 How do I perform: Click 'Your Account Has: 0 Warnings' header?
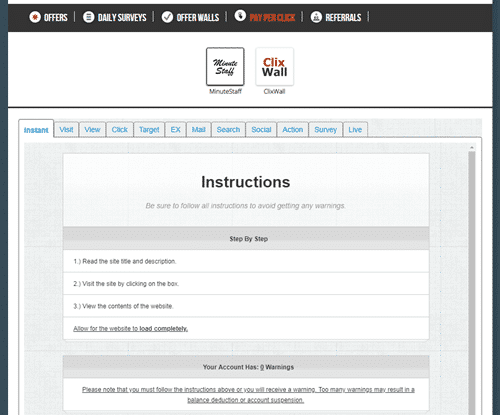coord(246,367)
